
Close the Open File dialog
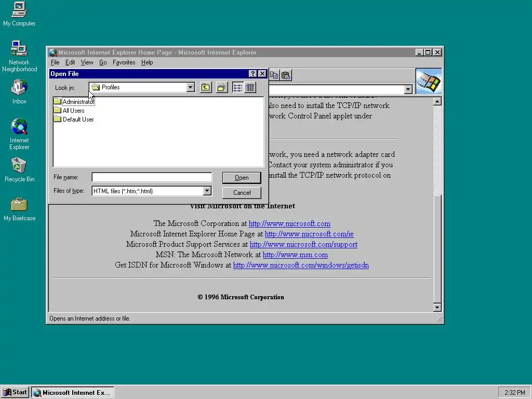pos(262,74)
